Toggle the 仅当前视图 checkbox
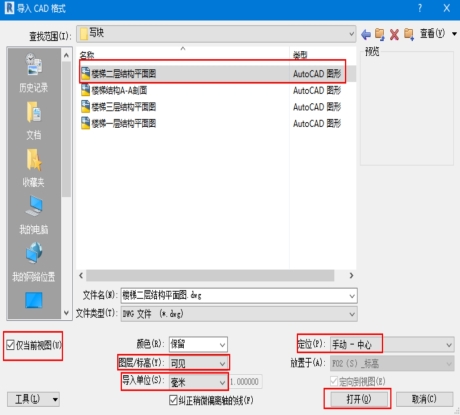460x415 pixels. click(x=11, y=345)
